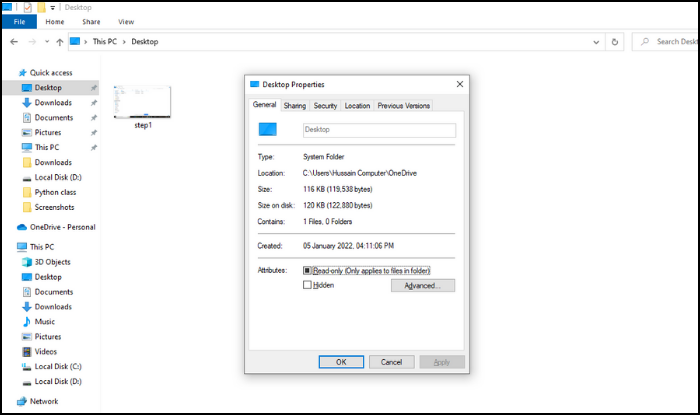Switch to the Previous Versions tab

click(404, 106)
